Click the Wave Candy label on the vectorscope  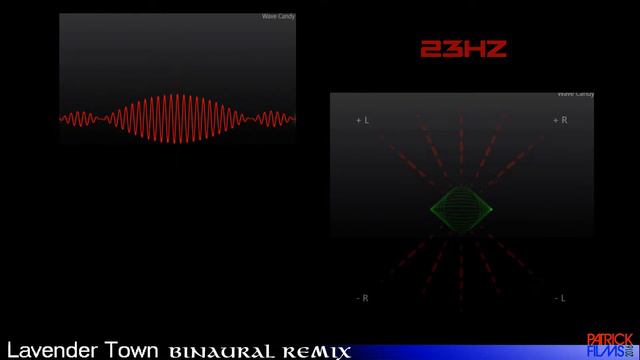576,94
